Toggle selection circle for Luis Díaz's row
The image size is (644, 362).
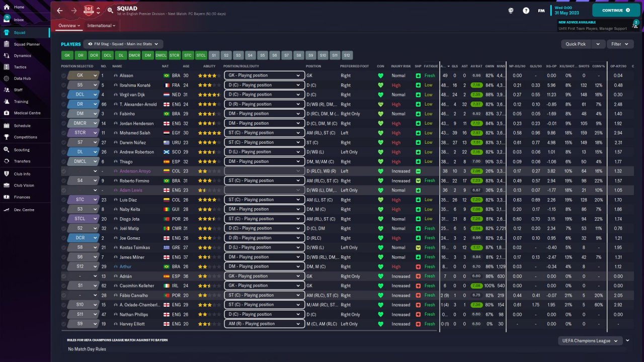point(64,200)
